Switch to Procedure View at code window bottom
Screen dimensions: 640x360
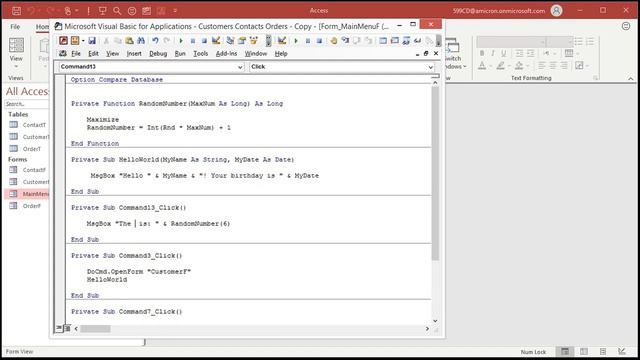tap(59, 328)
